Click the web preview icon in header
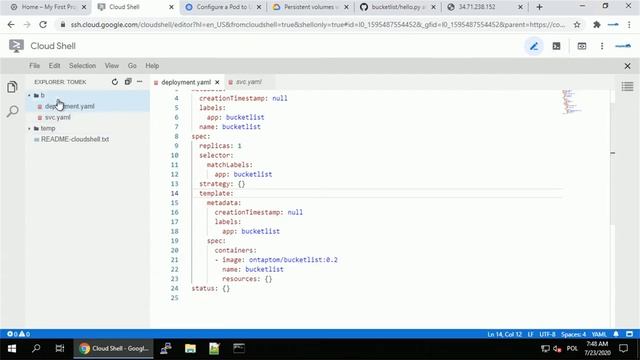 click(x=582, y=46)
